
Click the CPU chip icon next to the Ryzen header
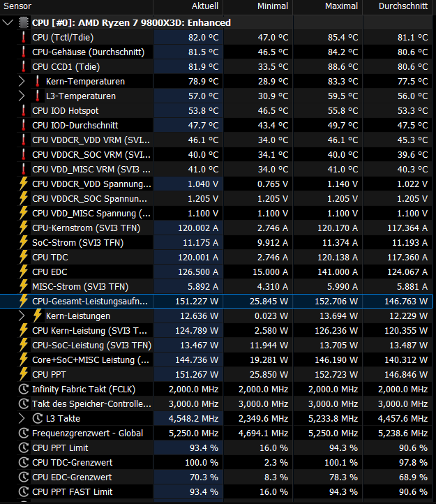point(24,22)
